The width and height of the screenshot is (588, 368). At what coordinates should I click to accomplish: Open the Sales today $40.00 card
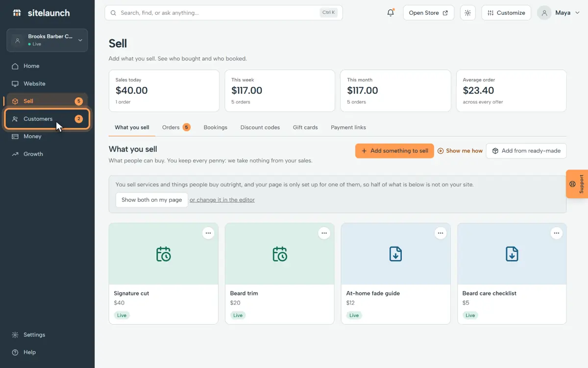(164, 91)
